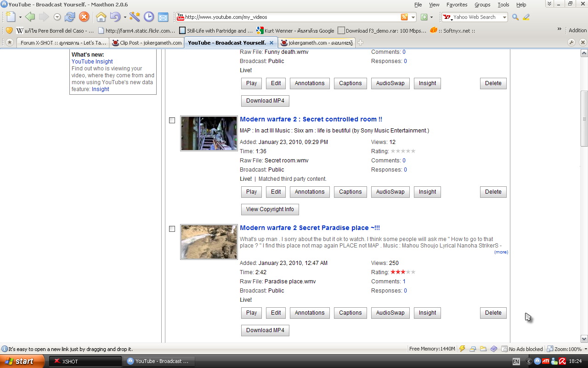Open History with the clock icon

click(149, 17)
